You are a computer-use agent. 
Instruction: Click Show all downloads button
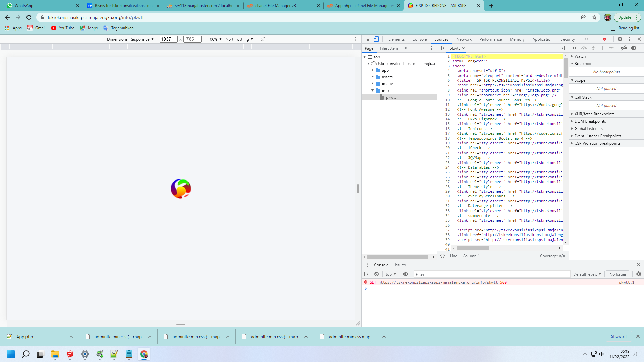point(618,336)
